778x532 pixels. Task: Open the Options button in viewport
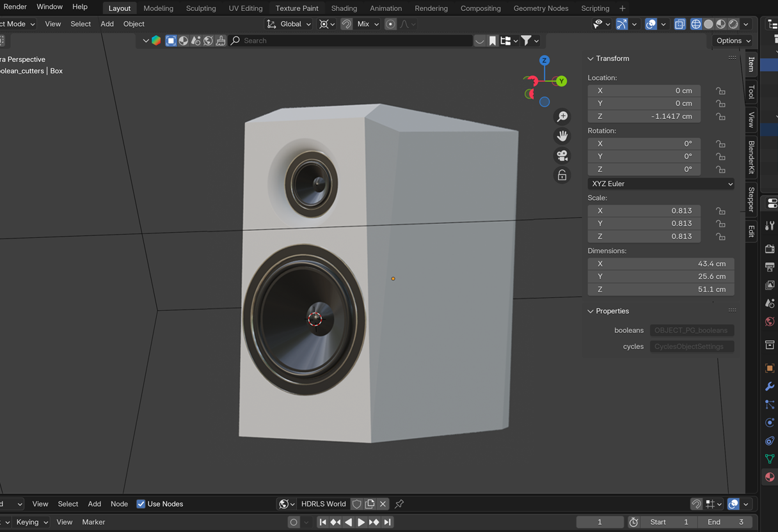point(733,41)
